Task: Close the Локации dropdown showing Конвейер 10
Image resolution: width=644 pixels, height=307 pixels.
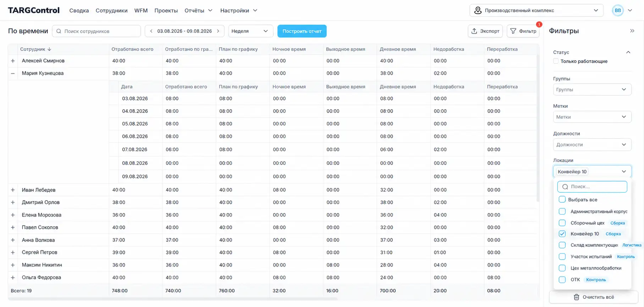Action: [592, 172]
